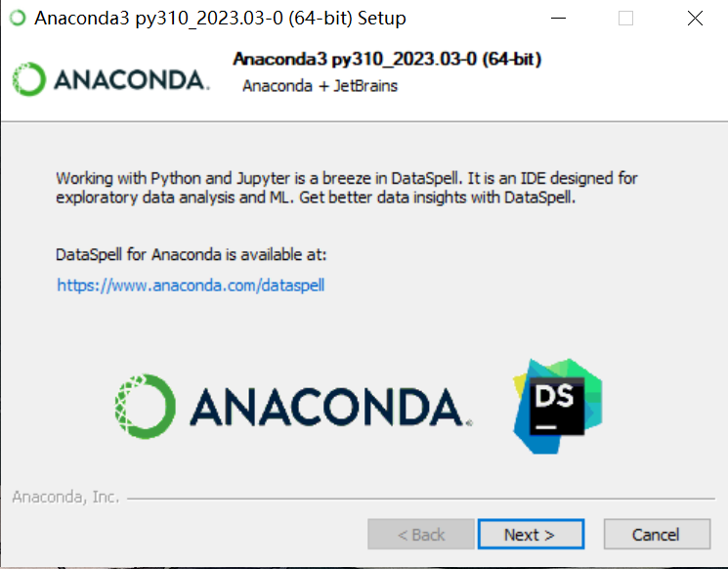Click the large green Anaconda ring logo
Viewport: 728px width, 569px height.
pos(145,407)
